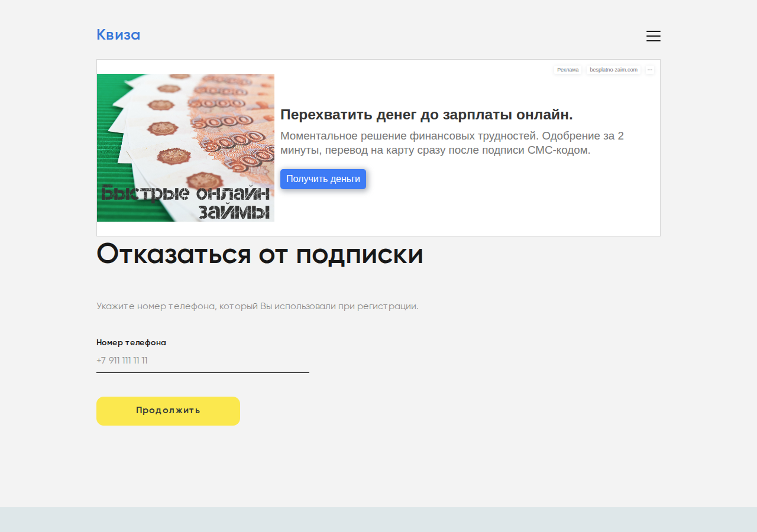757x532 pixels.
Task: Focus the Номер телефона input field
Action: pos(203,361)
